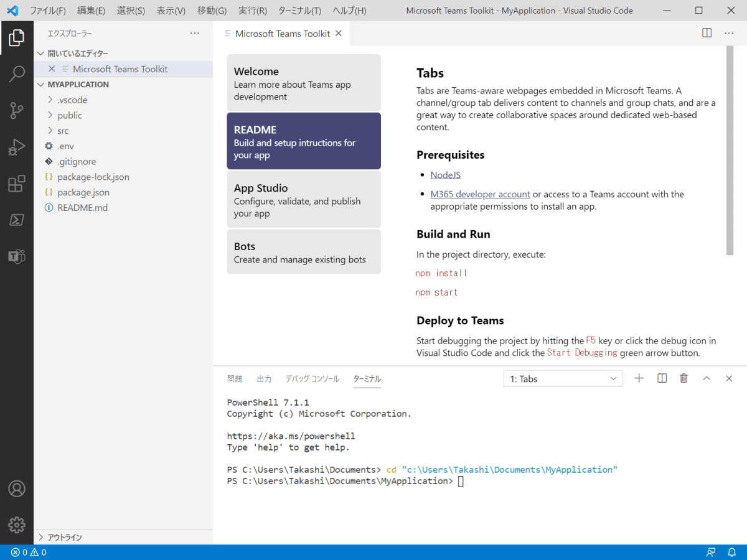
Task: Open the Extensions view icon
Action: tap(17, 184)
